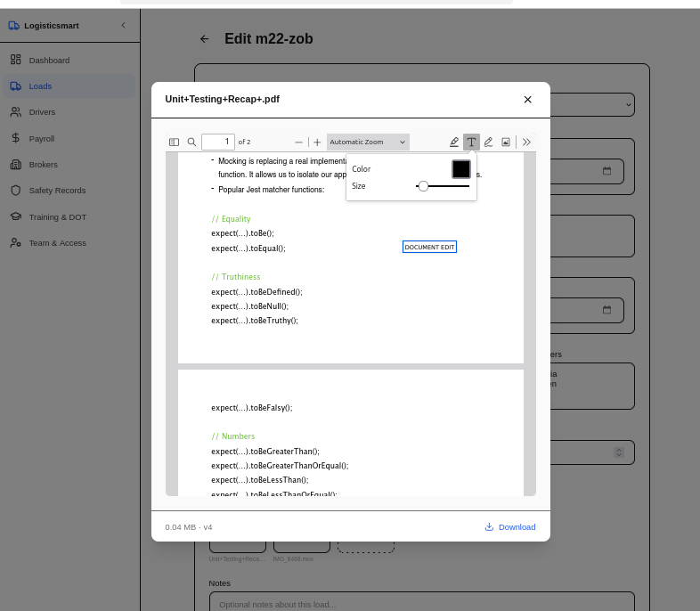The image size is (700, 611).
Task: Click the dashed add-attachment box
Action: coord(366,547)
